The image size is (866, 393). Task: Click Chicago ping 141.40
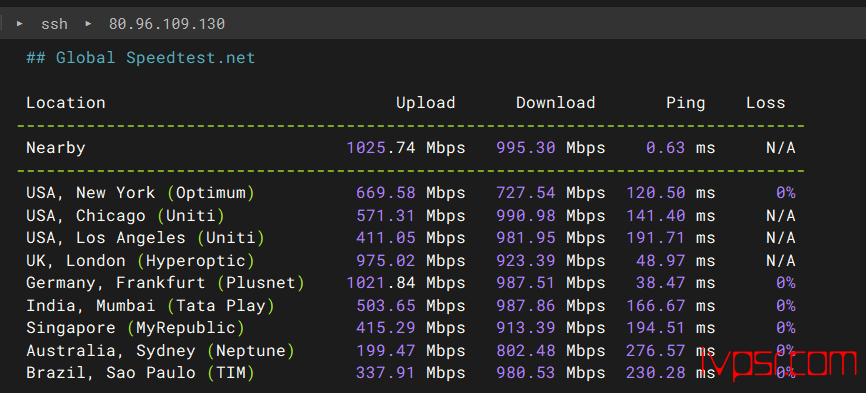click(x=656, y=216)
